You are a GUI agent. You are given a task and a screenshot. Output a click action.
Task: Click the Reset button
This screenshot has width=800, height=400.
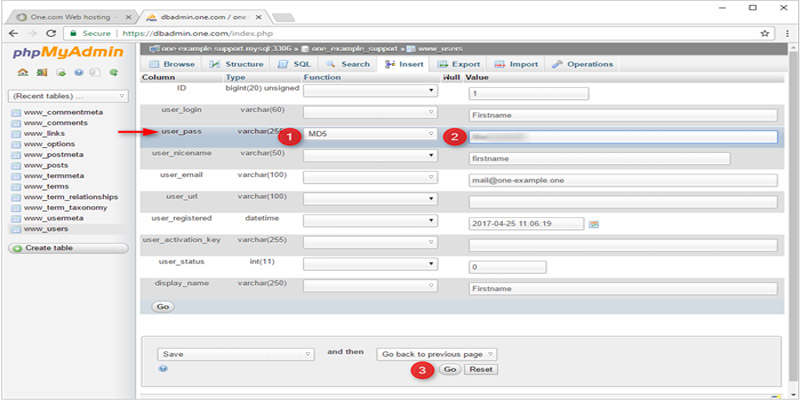pos(481,369)
